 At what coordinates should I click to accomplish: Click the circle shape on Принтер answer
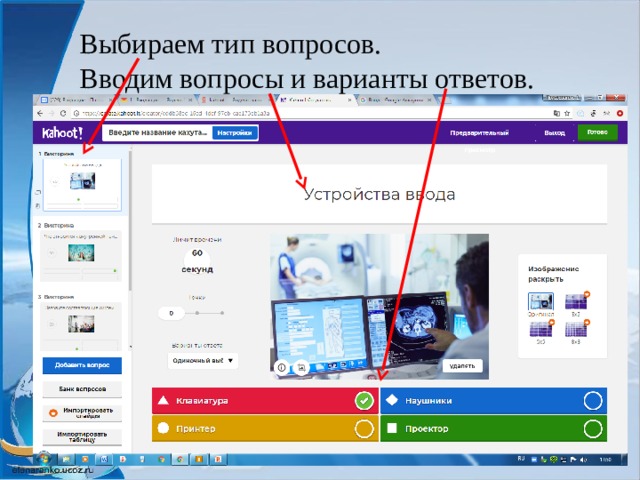163,428
